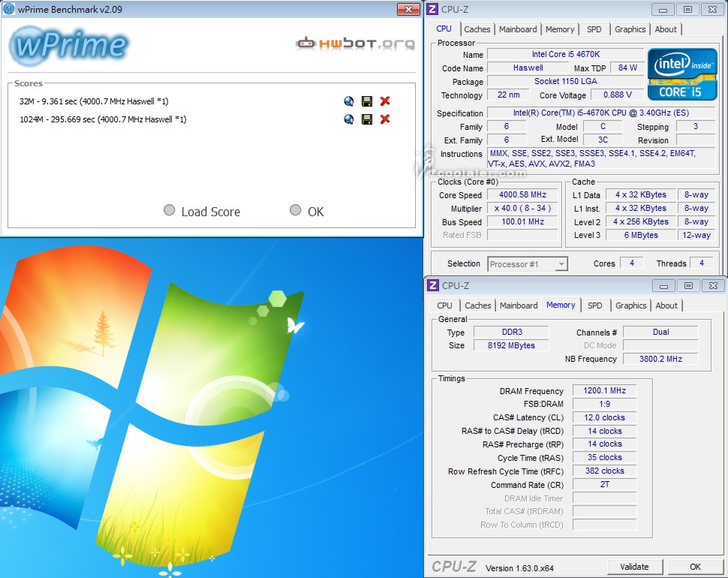Switch to Caches tab in lower CPU-Z window
The width and height of the screenshot is (728, 578).
(478, 306)
